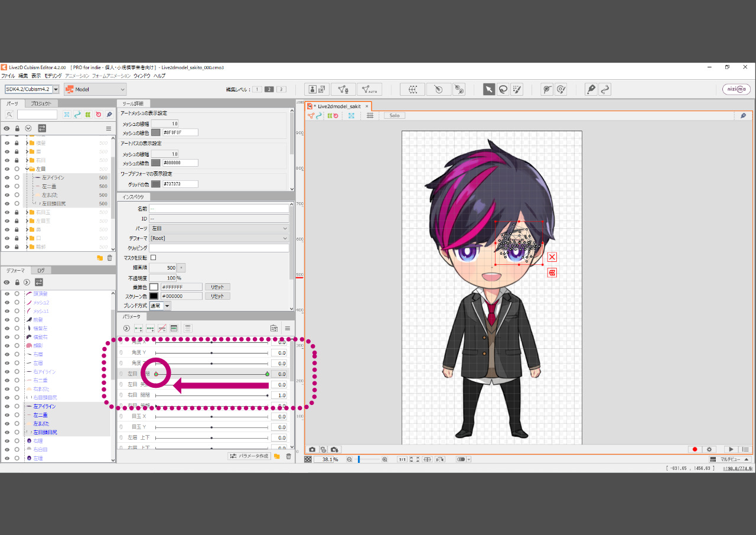Switch to the ログ tab
756x535 pixels.
point(41,270)
